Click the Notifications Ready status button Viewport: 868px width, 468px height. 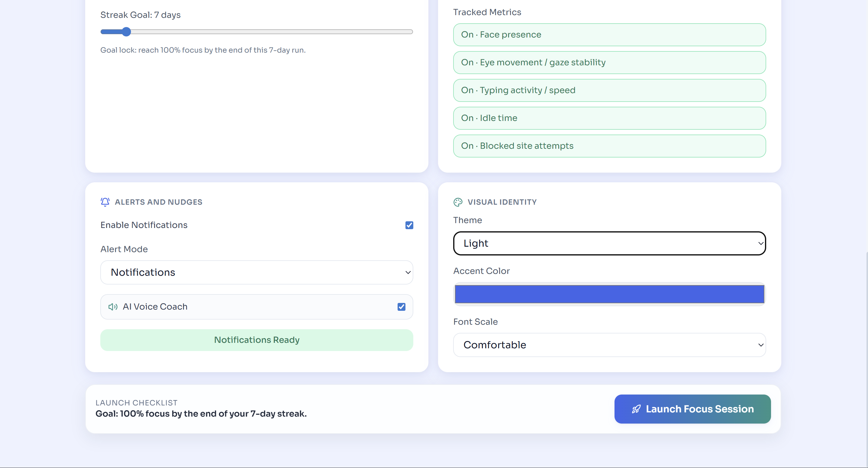[x=257, y=340]
